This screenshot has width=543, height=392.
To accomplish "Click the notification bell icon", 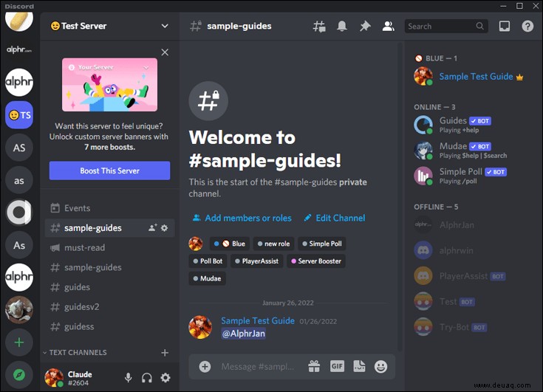I will tap(342, 27).
